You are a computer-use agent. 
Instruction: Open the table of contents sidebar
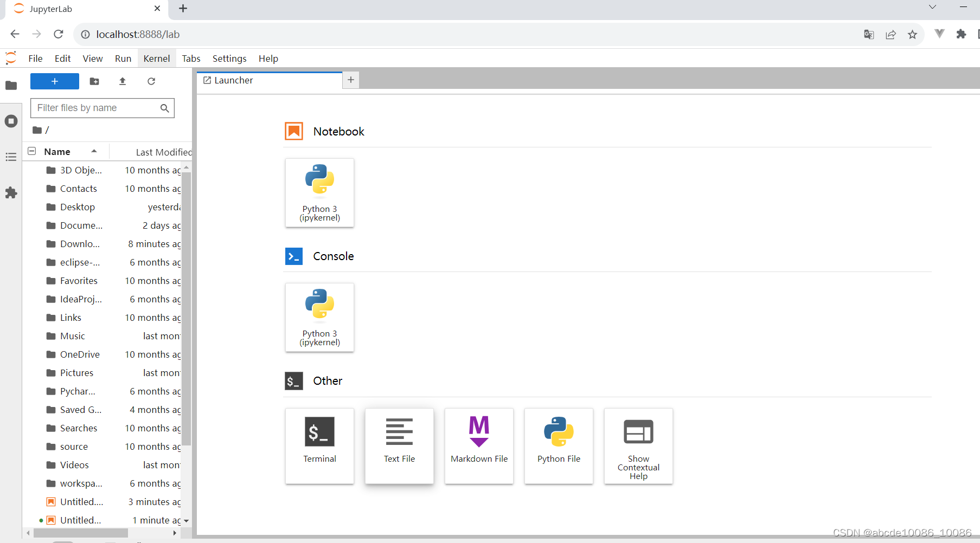click(x=11, y=157)
